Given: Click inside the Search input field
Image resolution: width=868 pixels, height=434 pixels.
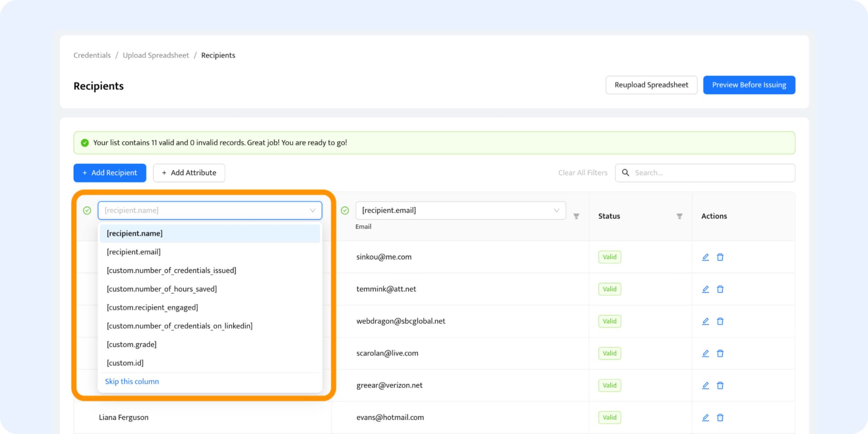Looking at the screenshot, I should click(710, 173).
